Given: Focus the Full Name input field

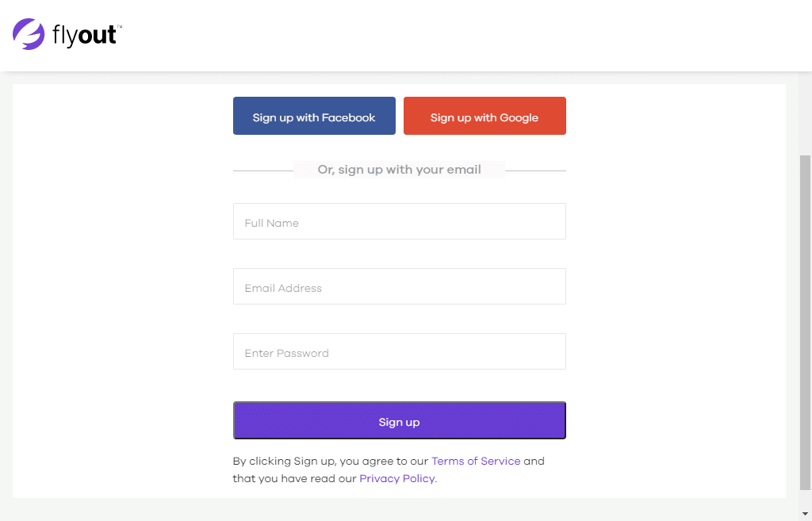Looking at the screenshot, I should [399, 221].
